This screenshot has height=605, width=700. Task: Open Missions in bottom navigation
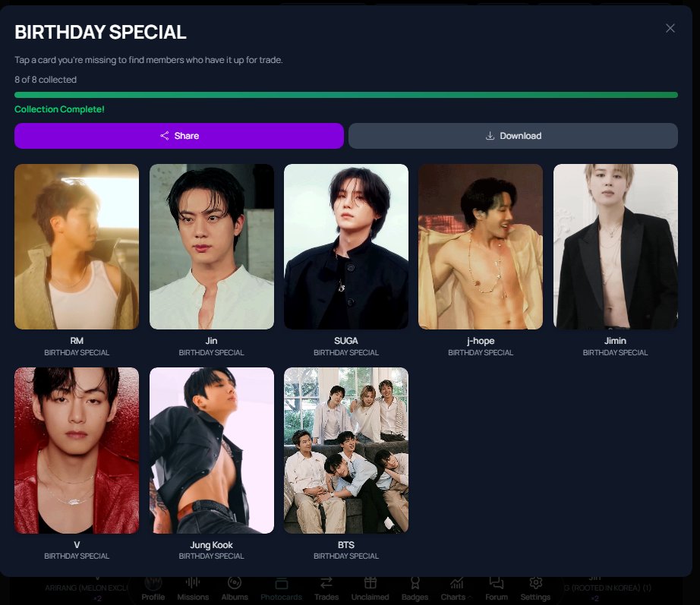(x=193, y=589)
